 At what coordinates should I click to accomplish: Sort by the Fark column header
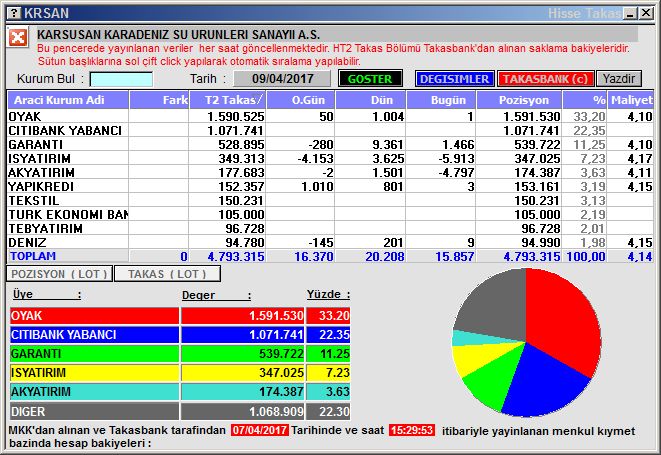159,100
